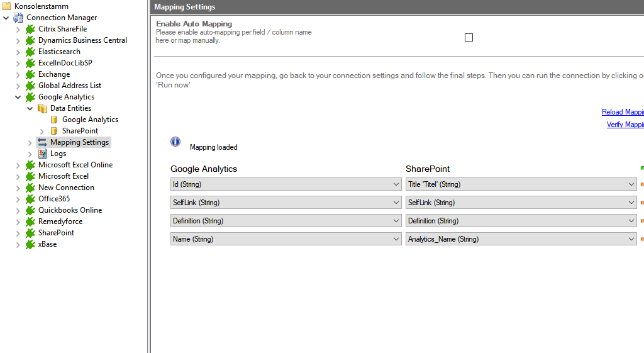Open the Id (String) source dropdown
This screenshot has height=353, width=644.
click(396, 184)
